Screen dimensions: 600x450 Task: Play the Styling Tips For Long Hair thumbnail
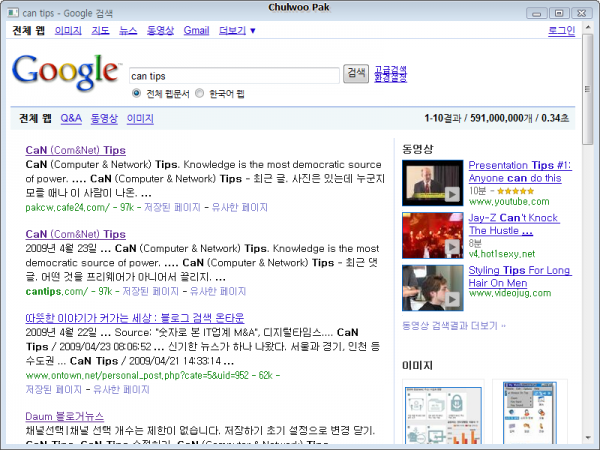[x=432, y=288]
